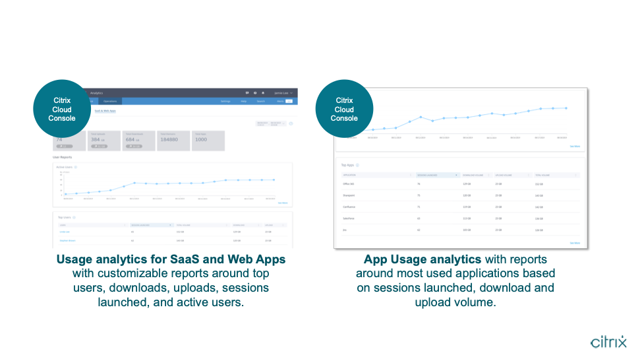Sort Top Users by Session Launched column
The height and width of the screenshot is (363, 644).
coord(152,225)
